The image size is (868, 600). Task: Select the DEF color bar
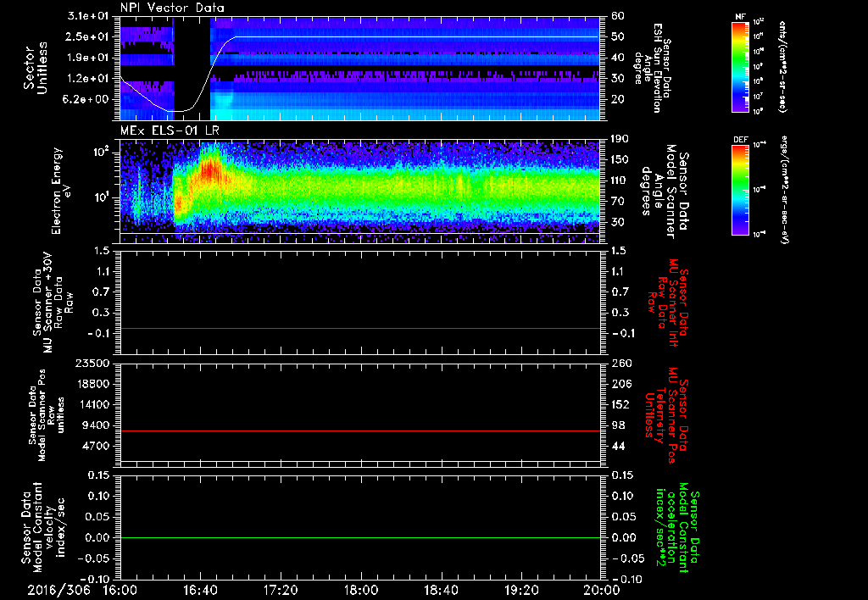point(741,191)
